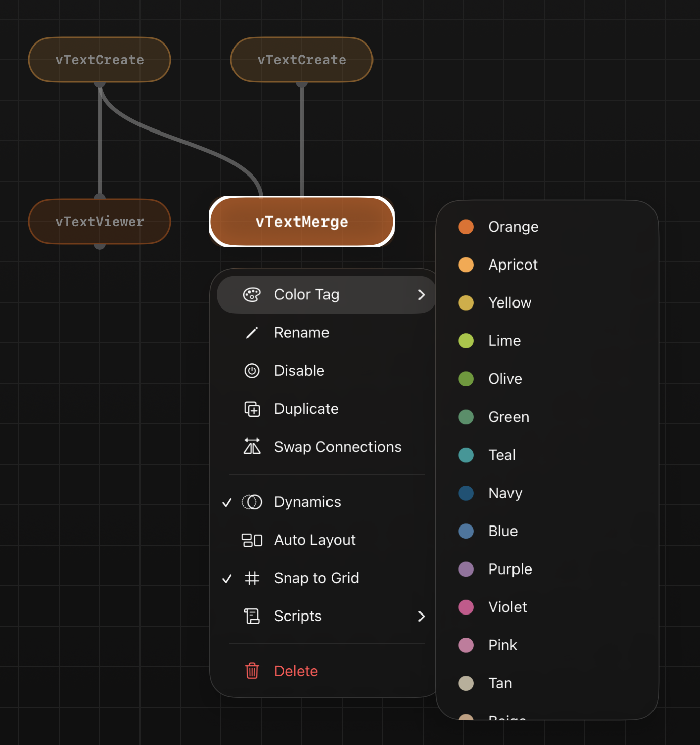The height and width of the screenshot is (745, 700).
Task: Click the Duplicate icon
Action: [x=252, y=409]
